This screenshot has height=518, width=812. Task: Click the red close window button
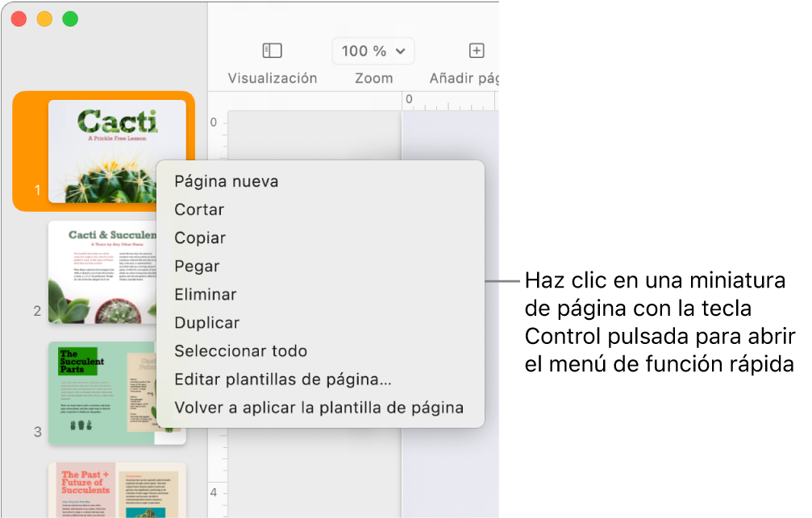click(19, 19)
